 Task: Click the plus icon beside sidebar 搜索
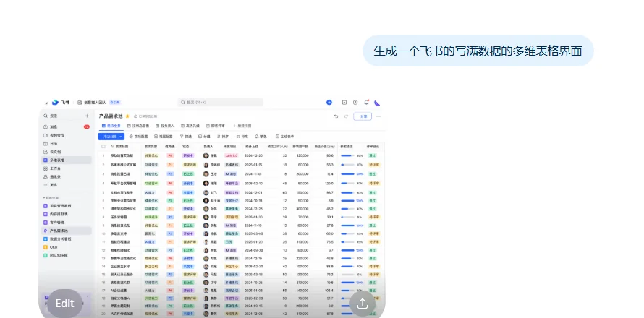click(87, 116)
